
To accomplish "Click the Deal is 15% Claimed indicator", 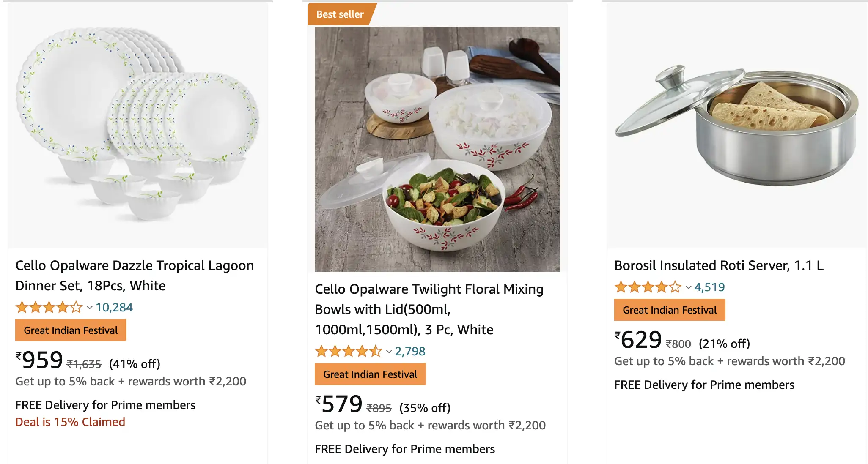I will click(70, 422).
